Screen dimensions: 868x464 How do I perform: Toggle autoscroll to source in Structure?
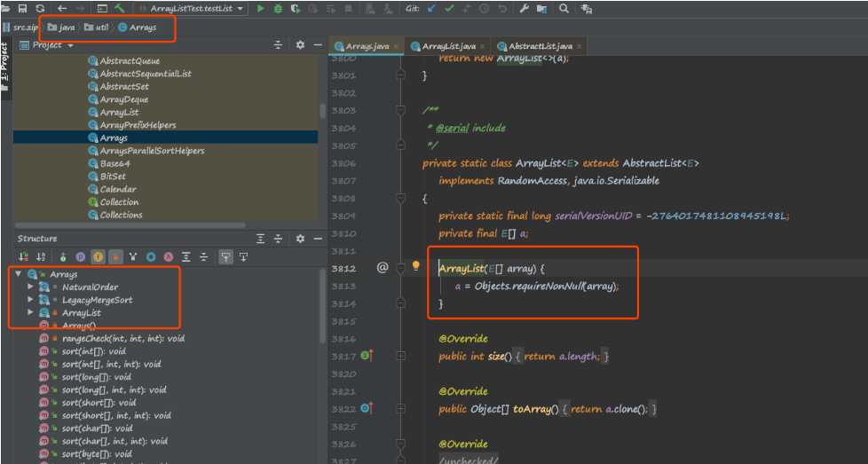(225, 256)
